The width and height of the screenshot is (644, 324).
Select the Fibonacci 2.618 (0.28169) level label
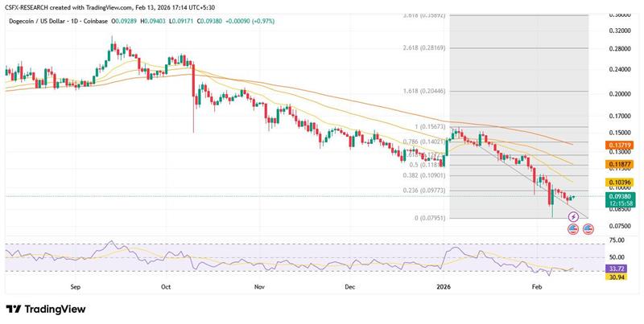pos(423,47)
